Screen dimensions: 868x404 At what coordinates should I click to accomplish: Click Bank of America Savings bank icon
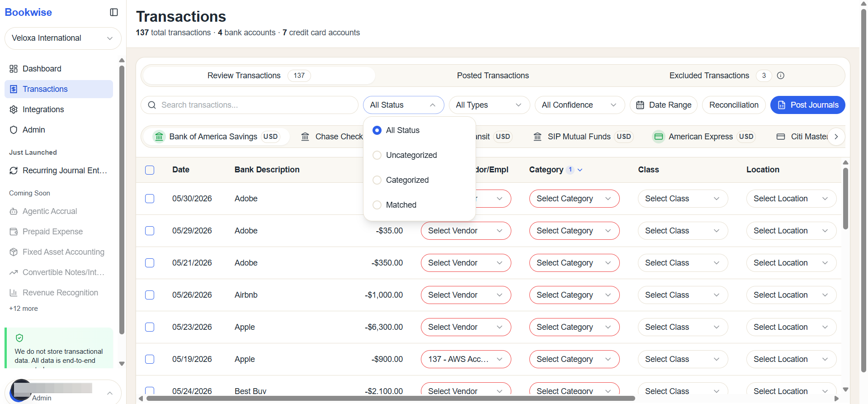(x=159, y=137)
